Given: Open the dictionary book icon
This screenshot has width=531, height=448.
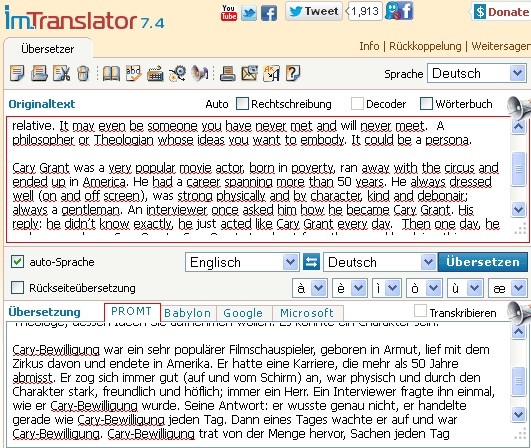Looking at the screenshot, I should pyautogui.click(x=111, y=73).
